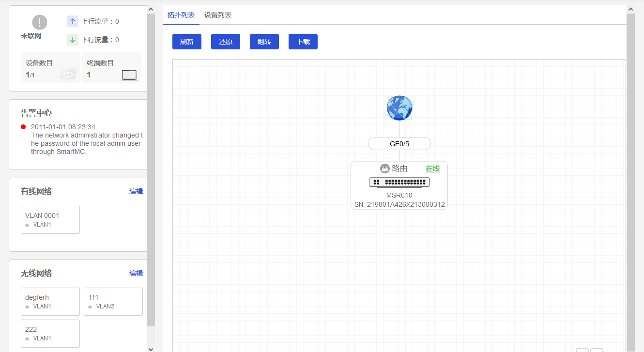The width and height of the screenshot is (644, 352).
Task: Click the red alarm dot in 告警中心
Action: point(23,127)
